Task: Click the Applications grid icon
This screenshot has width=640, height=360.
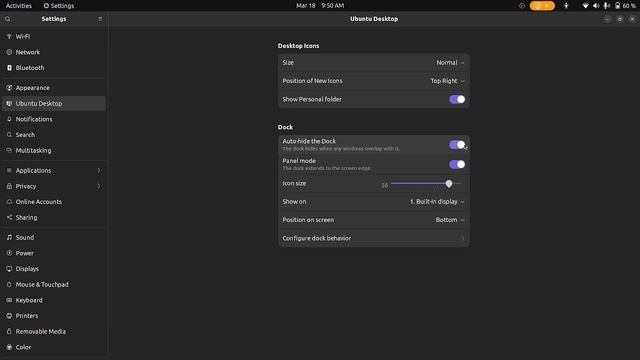Action: click(9, 170)
